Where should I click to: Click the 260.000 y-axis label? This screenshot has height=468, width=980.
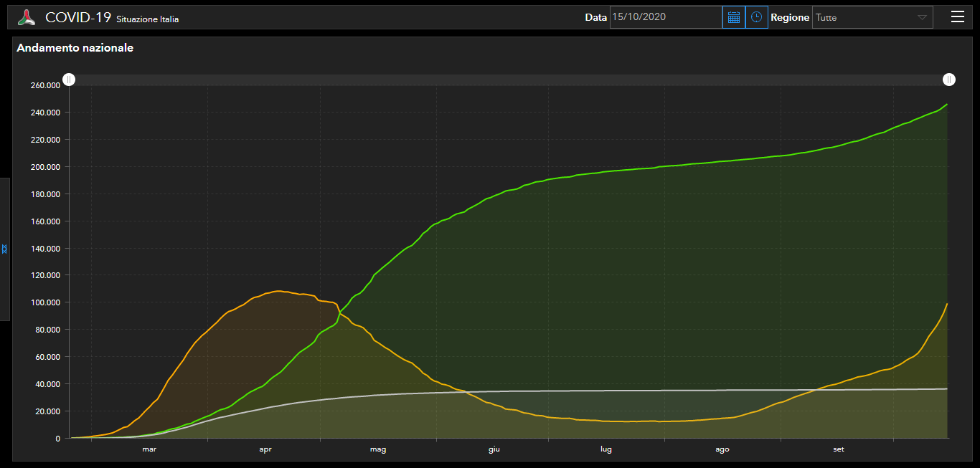45,85
